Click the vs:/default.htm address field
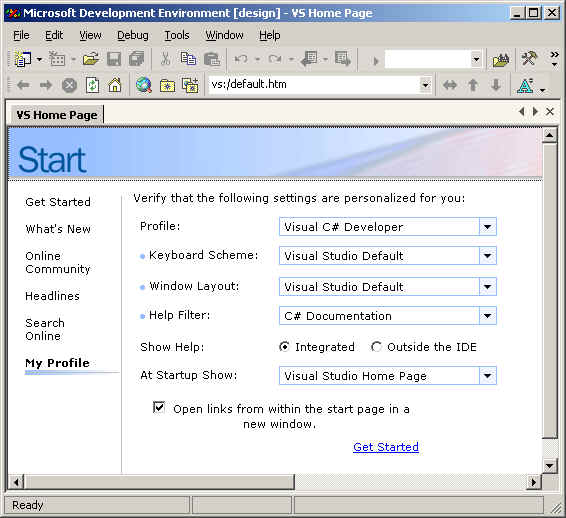The width and height of the screenshot is (566, 518). 314,85
